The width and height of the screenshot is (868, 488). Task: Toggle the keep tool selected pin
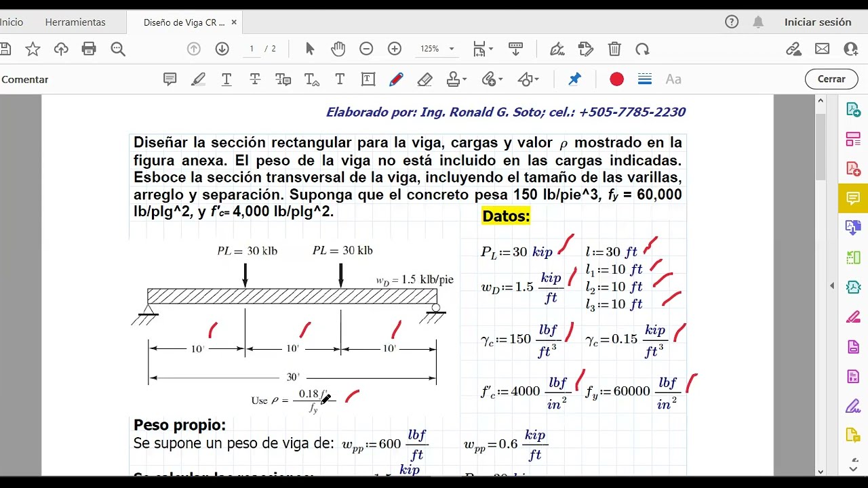[574, 79]
